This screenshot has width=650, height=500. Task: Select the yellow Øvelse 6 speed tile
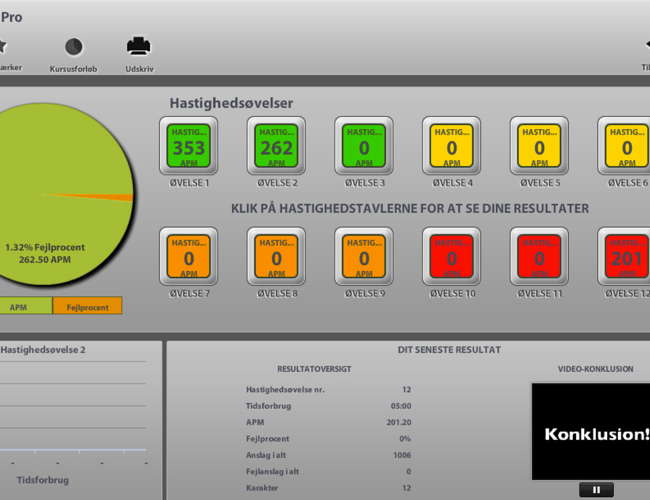(x=624, y=146)
